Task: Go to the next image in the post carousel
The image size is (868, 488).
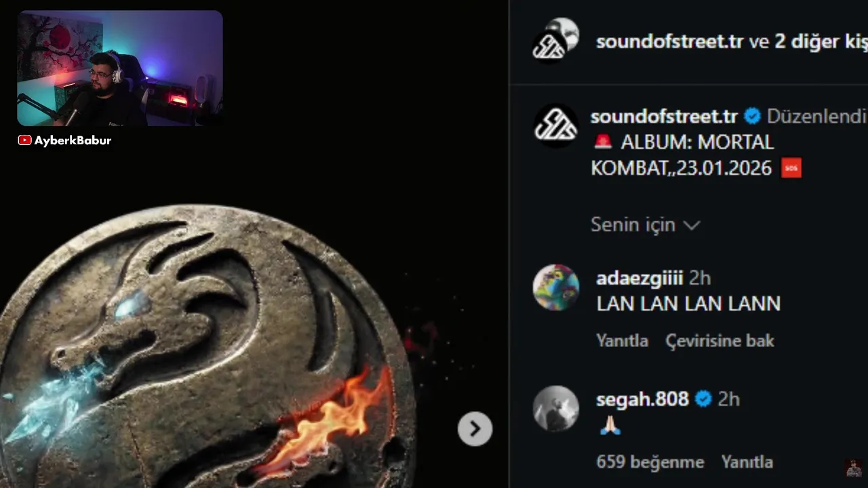Action: point(475,429)
